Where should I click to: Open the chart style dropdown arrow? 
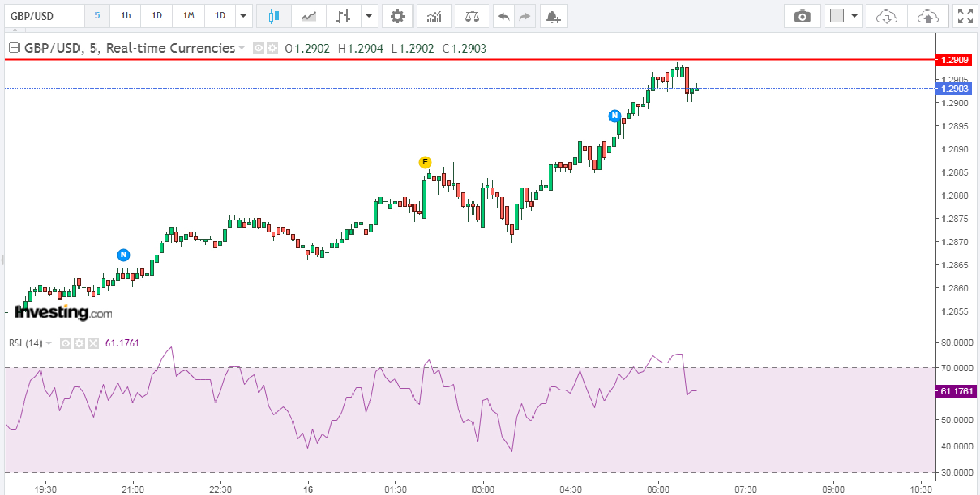coord(369,16)
